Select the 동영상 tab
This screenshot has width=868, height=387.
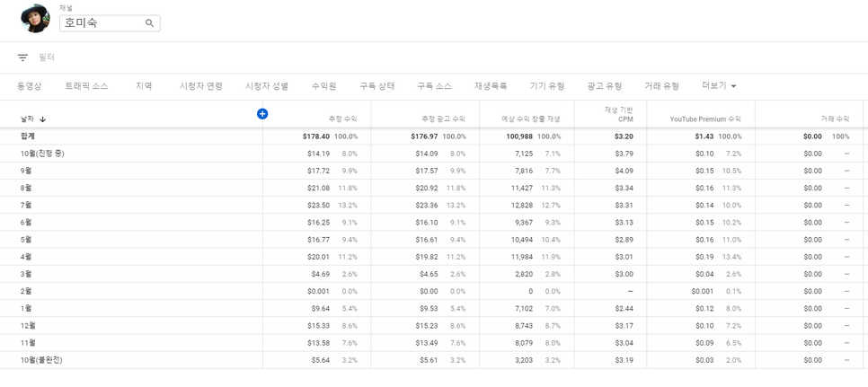(30, 86)
